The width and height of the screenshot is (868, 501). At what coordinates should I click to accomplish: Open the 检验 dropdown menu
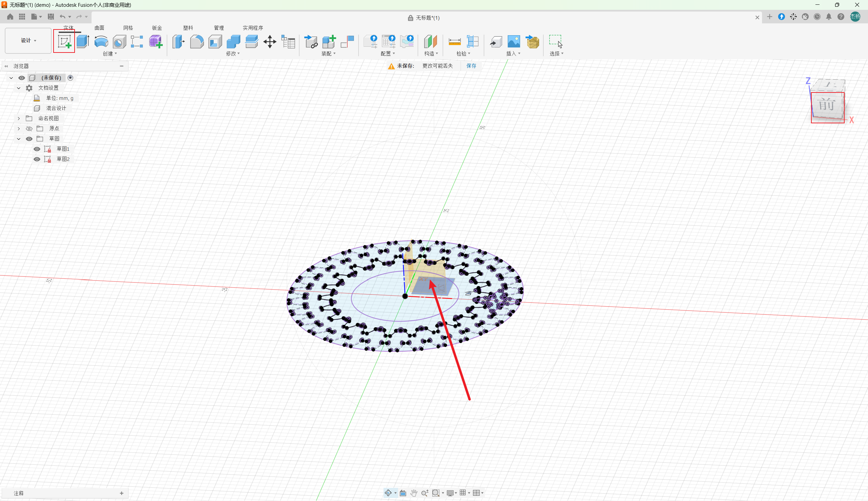(x=463, y=54)
